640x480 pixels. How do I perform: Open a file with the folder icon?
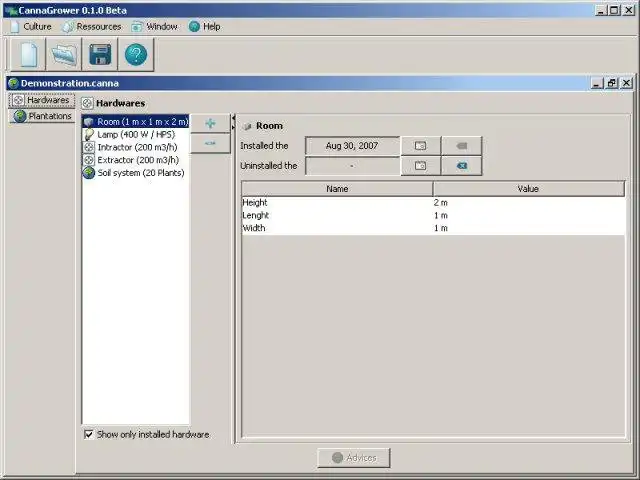click(x=64, y=54)
